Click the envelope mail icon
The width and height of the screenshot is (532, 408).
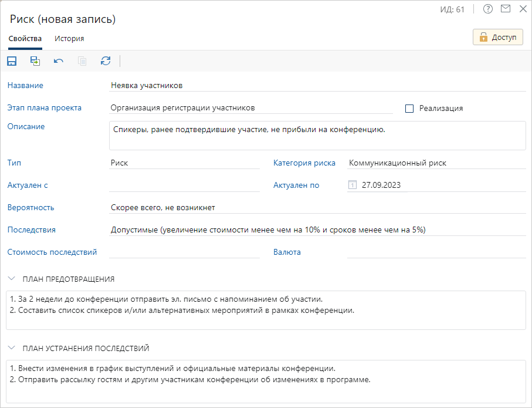click(506, 9)
